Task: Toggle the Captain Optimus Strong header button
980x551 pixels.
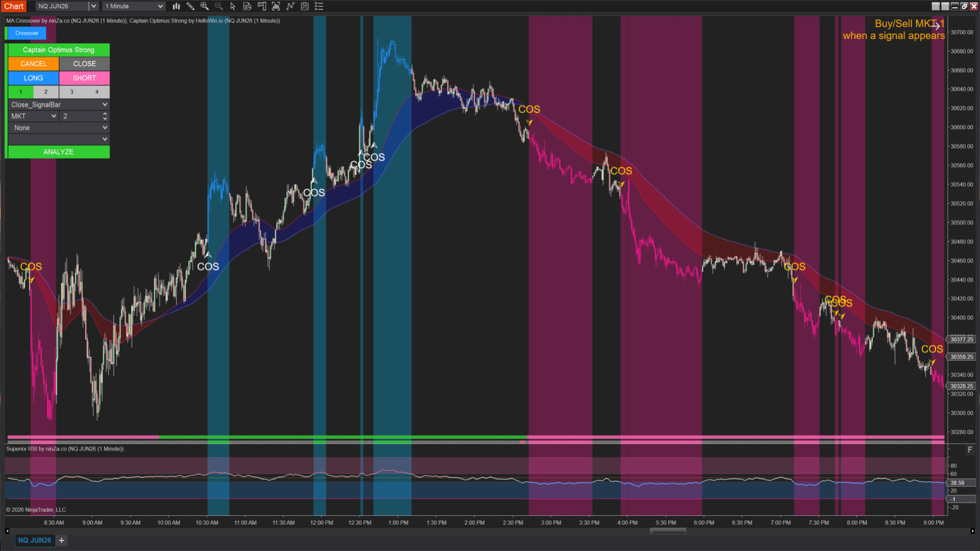Action: (x=59, y=50)
